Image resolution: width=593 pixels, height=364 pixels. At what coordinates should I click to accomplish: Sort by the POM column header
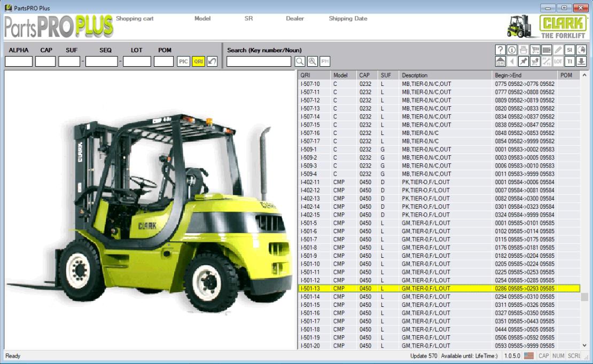[x=569, y=75]
